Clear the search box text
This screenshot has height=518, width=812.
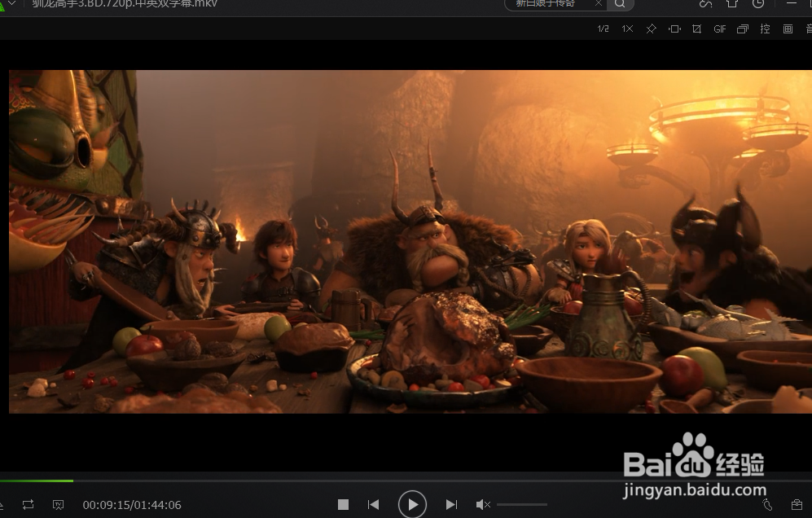(x=599, y=3)
